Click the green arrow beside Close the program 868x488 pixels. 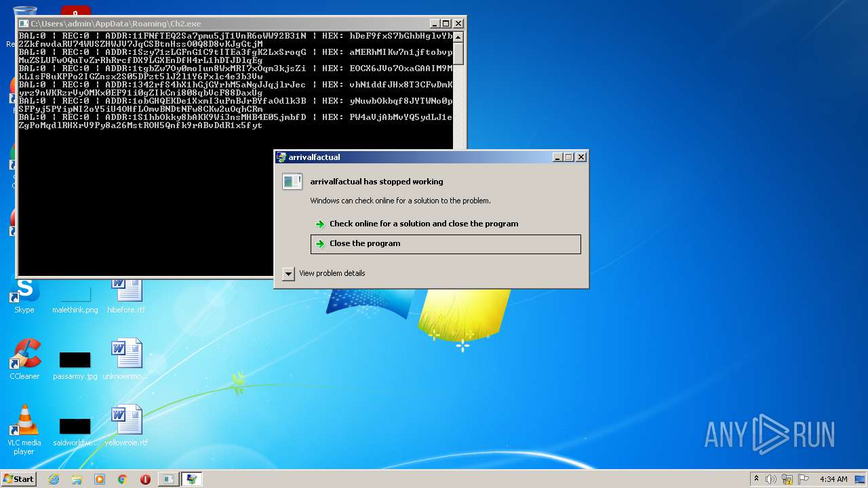coord(320,244)
